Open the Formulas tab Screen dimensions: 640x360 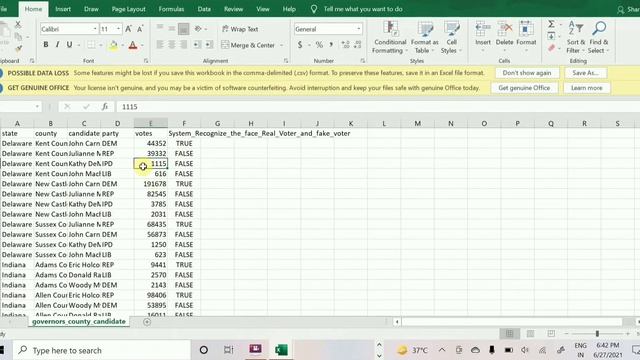pyautogui.click(x=171, y=9)
